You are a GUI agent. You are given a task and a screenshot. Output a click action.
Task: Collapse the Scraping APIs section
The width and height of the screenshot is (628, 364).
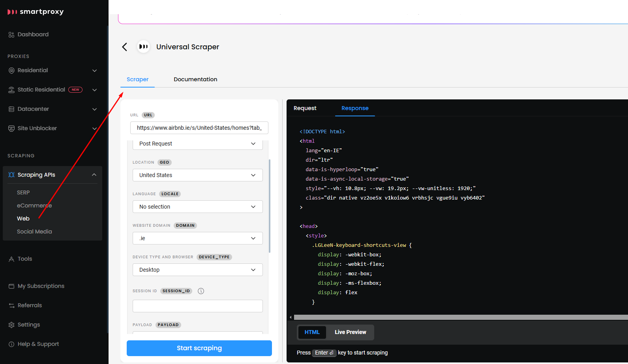point(94,175)
